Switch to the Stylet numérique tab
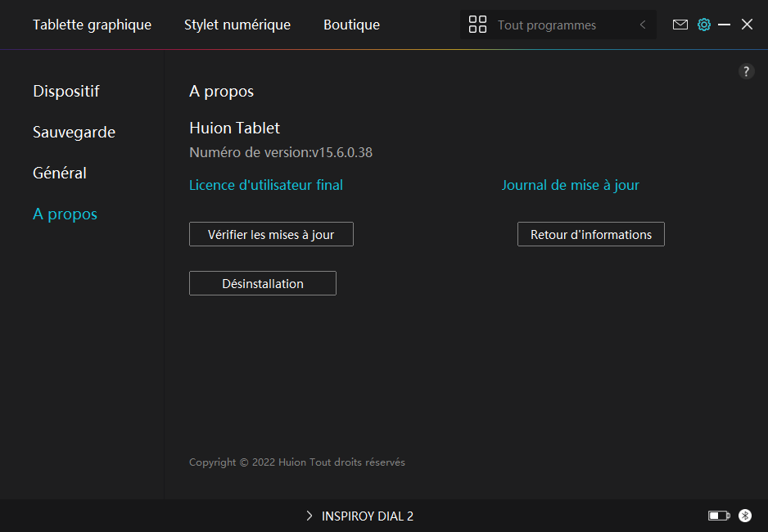The image size is (768, 532). point(237,25)
